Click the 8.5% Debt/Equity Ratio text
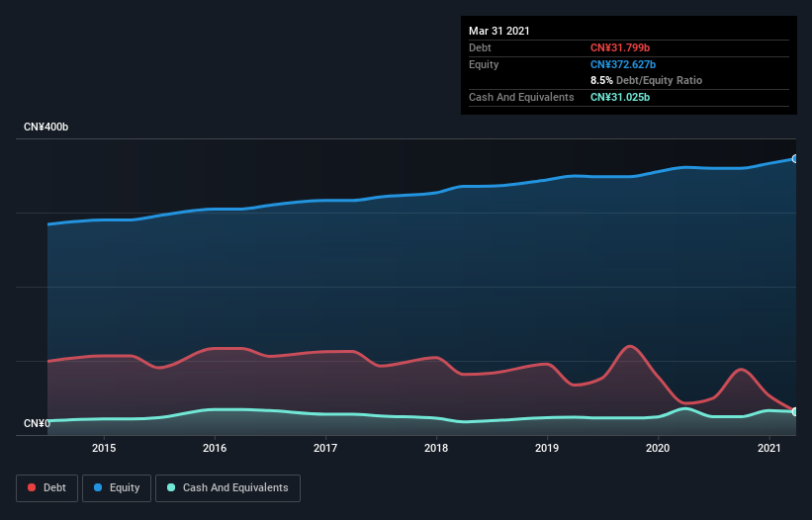Screen dimensions: 812x520 point(646,80)
